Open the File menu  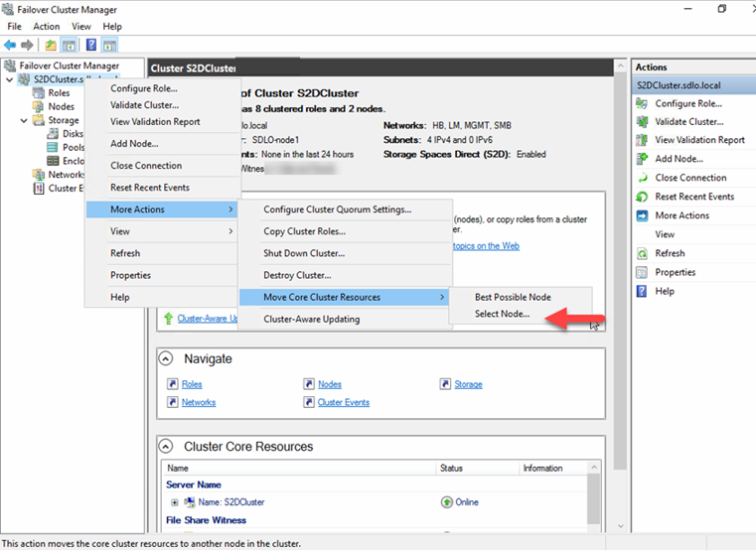(x=14, y=27)
